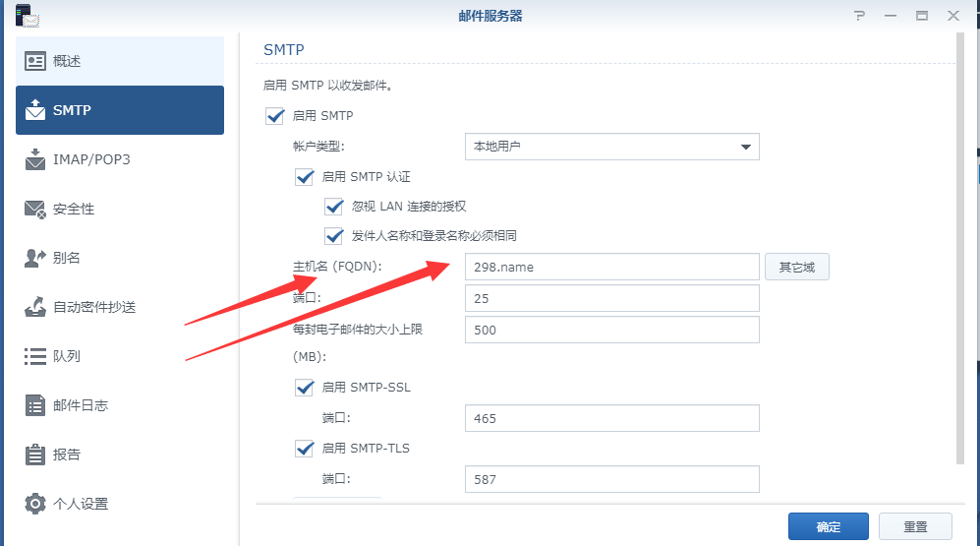
Task: Expand the 帐户类型 dropdown showing 本地用户
Action: pos(611,147)
